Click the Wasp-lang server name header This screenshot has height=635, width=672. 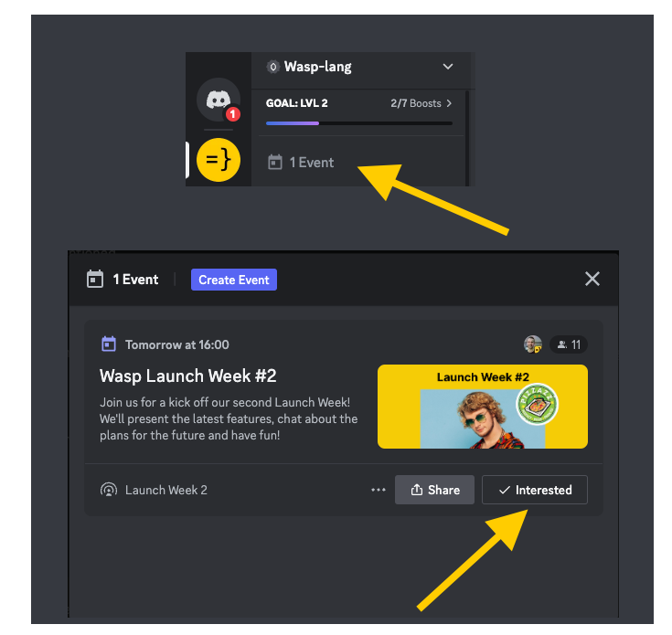317,67
